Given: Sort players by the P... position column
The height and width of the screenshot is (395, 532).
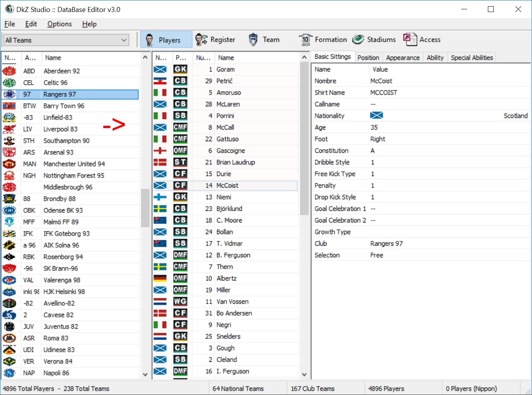Looking at the screenshot, I should coord(182,58).
